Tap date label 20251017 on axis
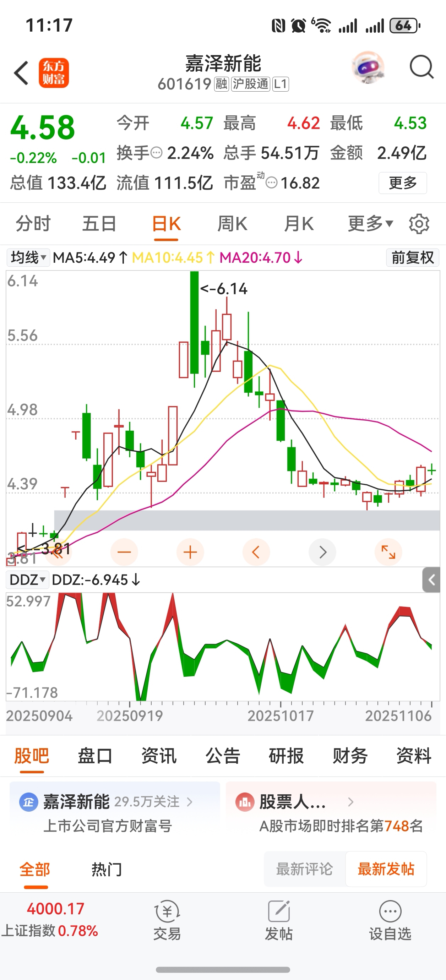This screenshot has width=446, height=980. tap(281, 716)
